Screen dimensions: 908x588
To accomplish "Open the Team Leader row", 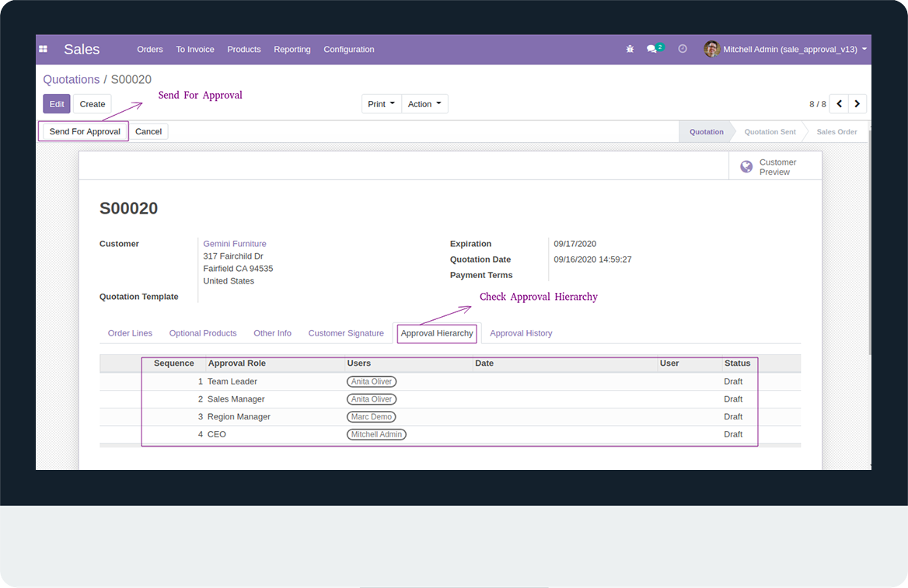I will pyautogui.click(x=450, y=381).
